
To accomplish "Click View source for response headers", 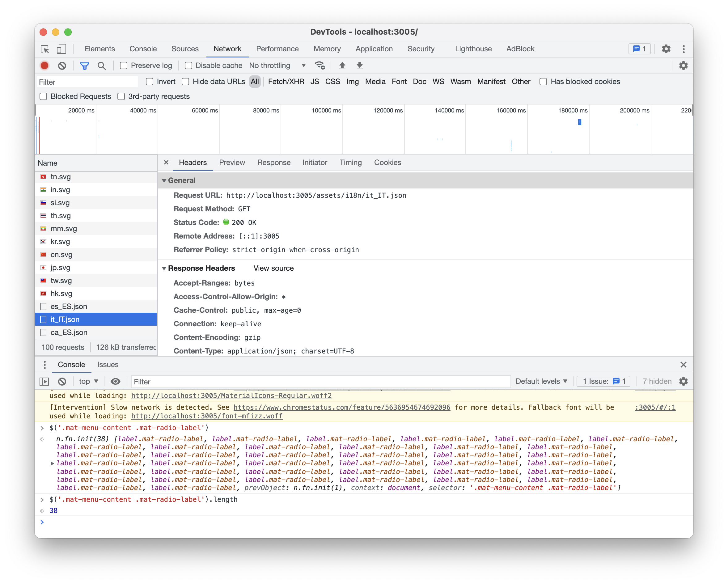I will click(273, 268).
